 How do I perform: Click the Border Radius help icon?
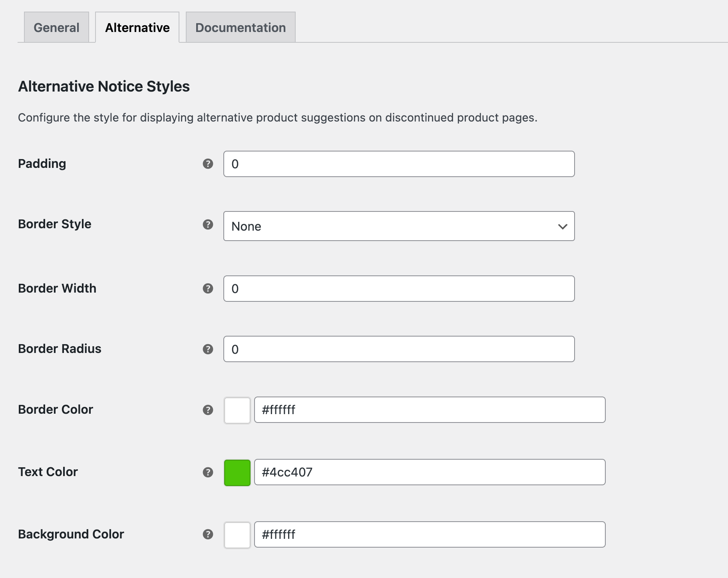208,349
